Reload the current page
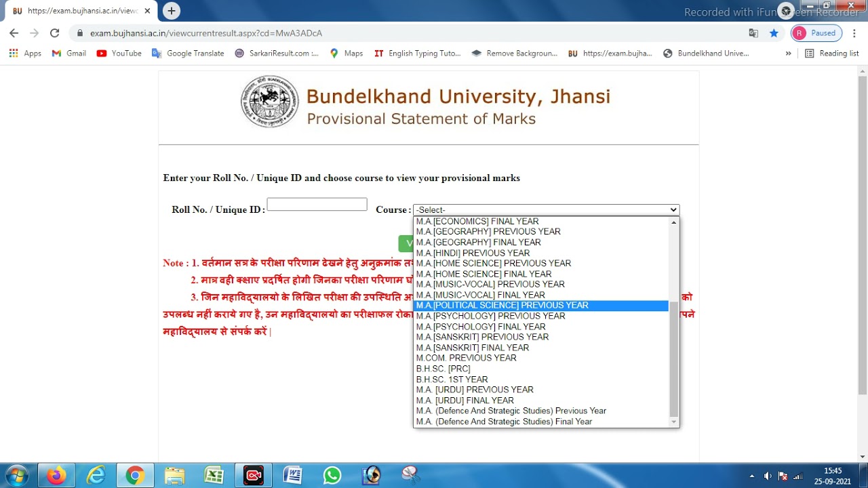This screenshot has width=868, height=488. coord(55,33)
